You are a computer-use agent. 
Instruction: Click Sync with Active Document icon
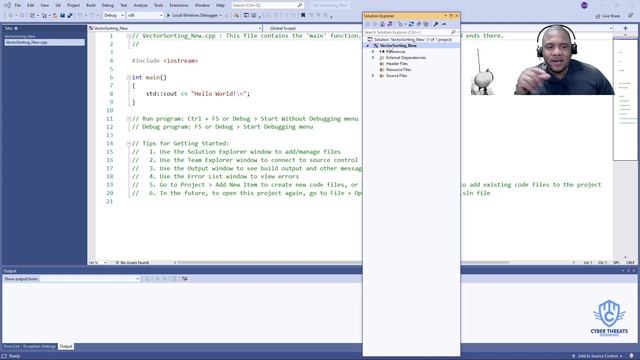[x=411, y=24]
